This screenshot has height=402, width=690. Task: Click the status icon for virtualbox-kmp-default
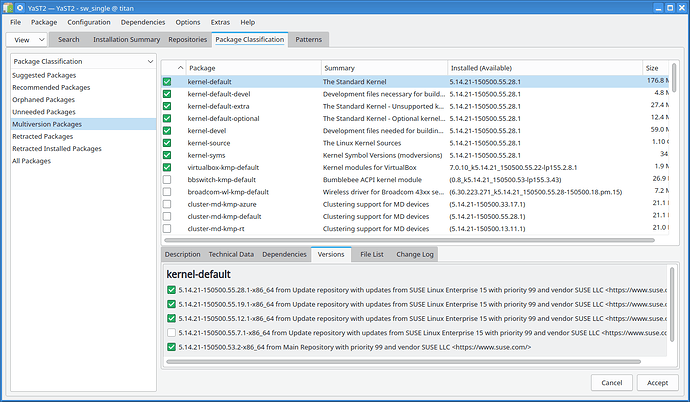(x=168, y=168)
